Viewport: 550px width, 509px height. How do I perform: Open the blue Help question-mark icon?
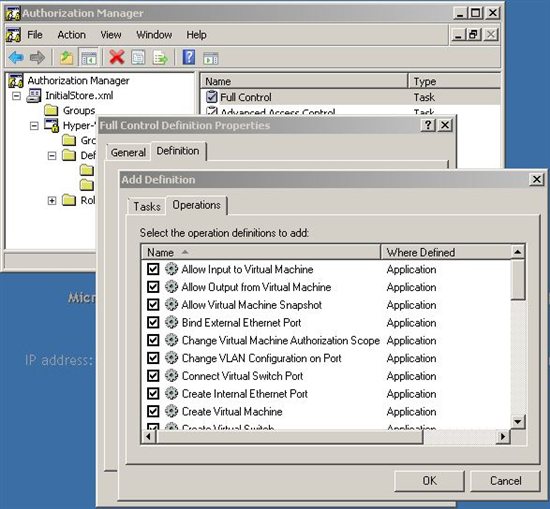(189, 57)
